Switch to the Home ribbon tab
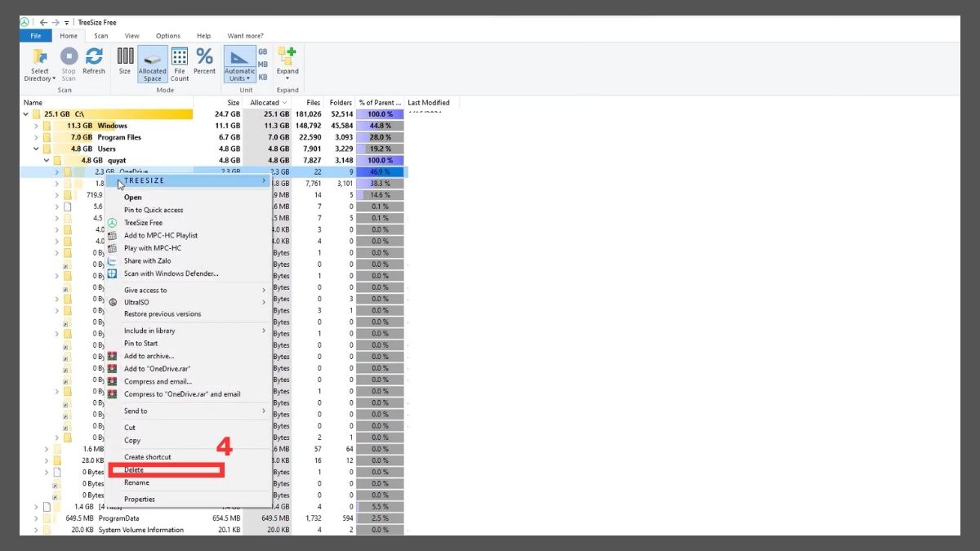The image size is (980, 551). pyautogui.click(x=69, y=36)
